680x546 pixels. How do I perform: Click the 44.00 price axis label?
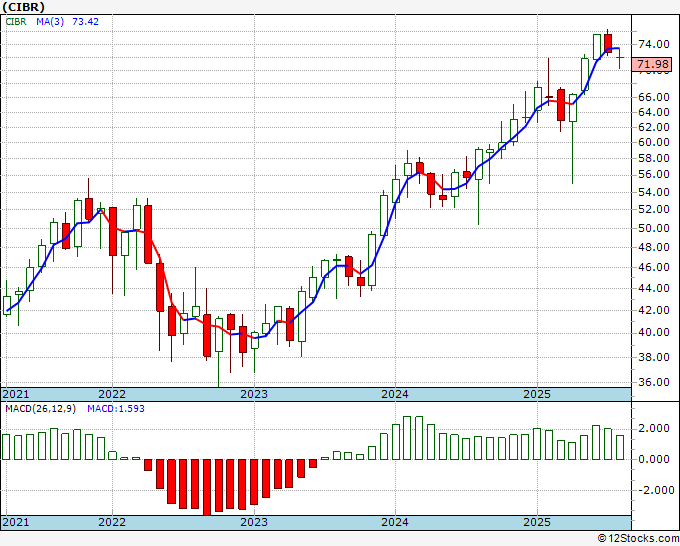click(x=654, y=288)
